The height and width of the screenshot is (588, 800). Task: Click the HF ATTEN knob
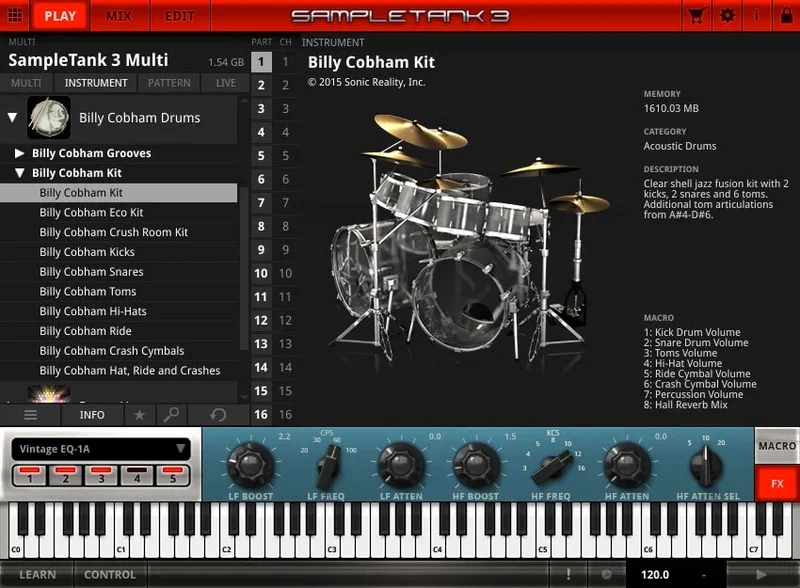(627, 464)
